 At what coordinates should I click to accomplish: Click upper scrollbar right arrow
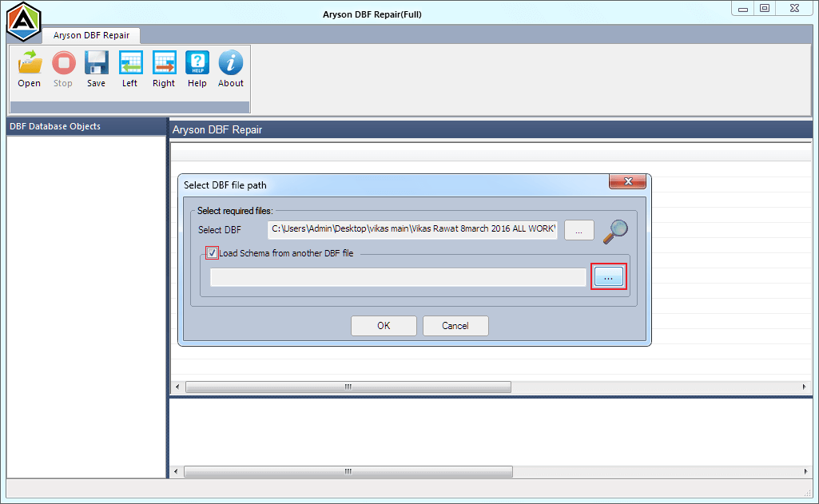(x=804, y=387)
